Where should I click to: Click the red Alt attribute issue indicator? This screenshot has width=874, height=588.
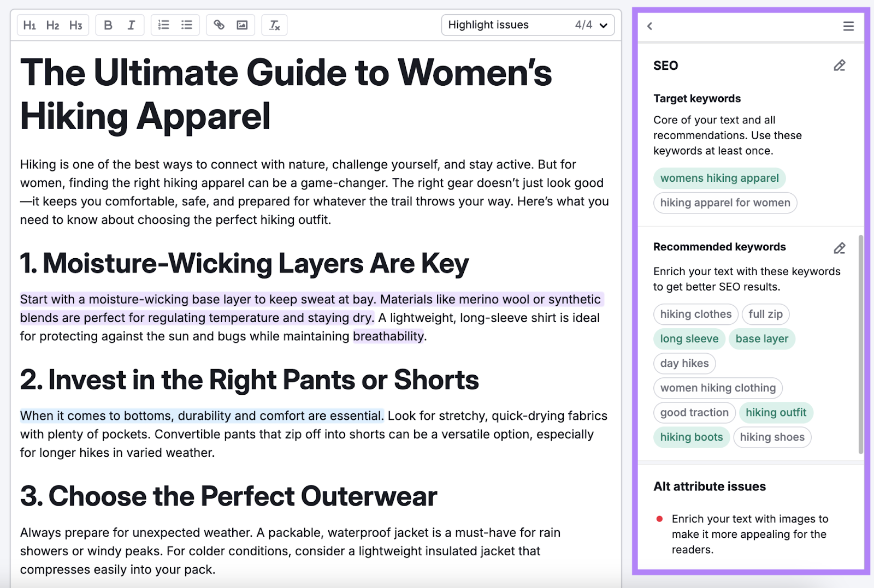pos(659,519)
